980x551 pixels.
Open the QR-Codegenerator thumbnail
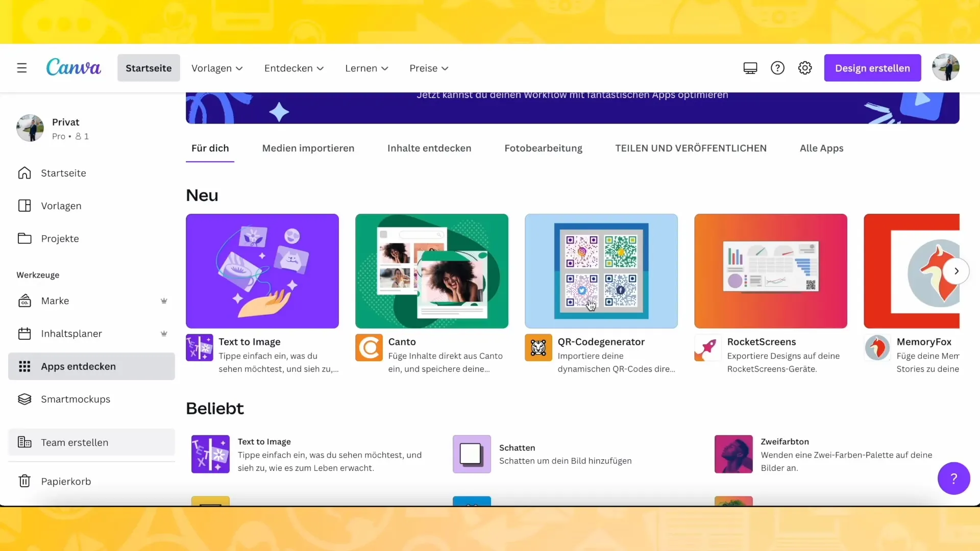pos(601,271)
